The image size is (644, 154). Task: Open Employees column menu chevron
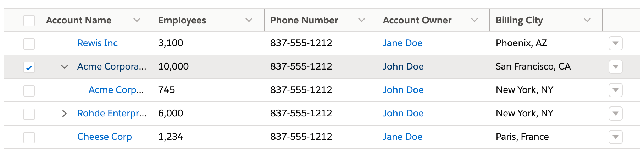[x=249, y=20]
